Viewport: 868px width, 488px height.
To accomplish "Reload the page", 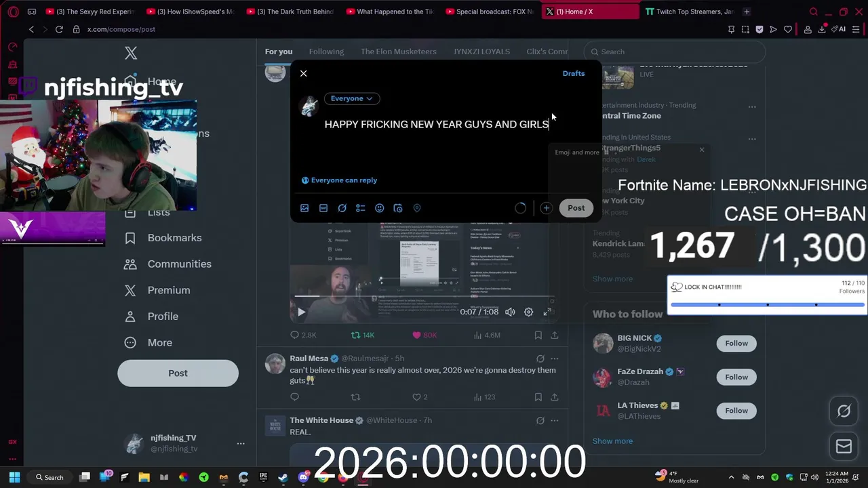I will click(x=59, y=29).
